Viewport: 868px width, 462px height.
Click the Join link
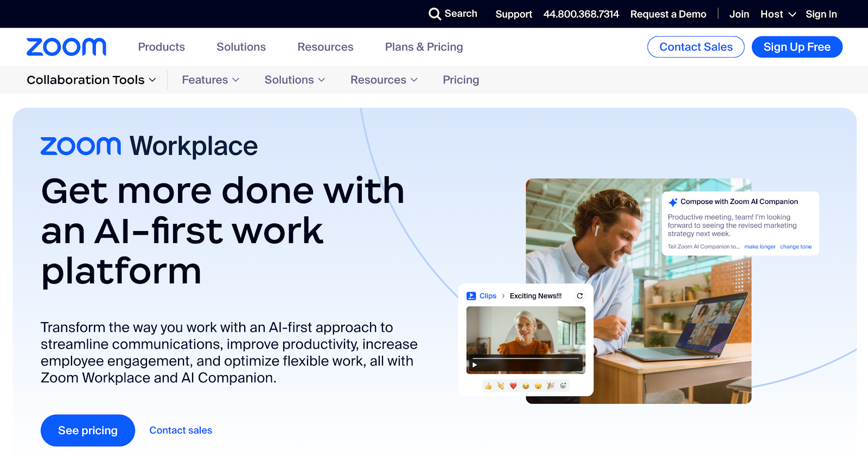tap(739, 14)
